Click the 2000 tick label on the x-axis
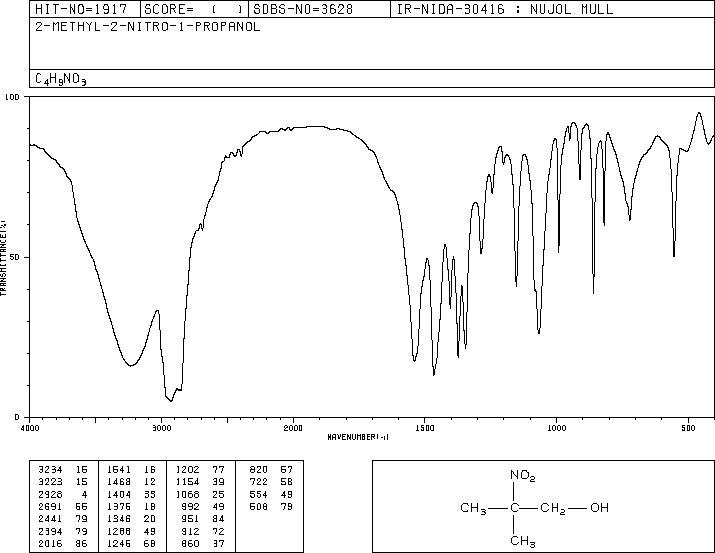Viewport: 715px width, 553px height. tap(293, 428)
